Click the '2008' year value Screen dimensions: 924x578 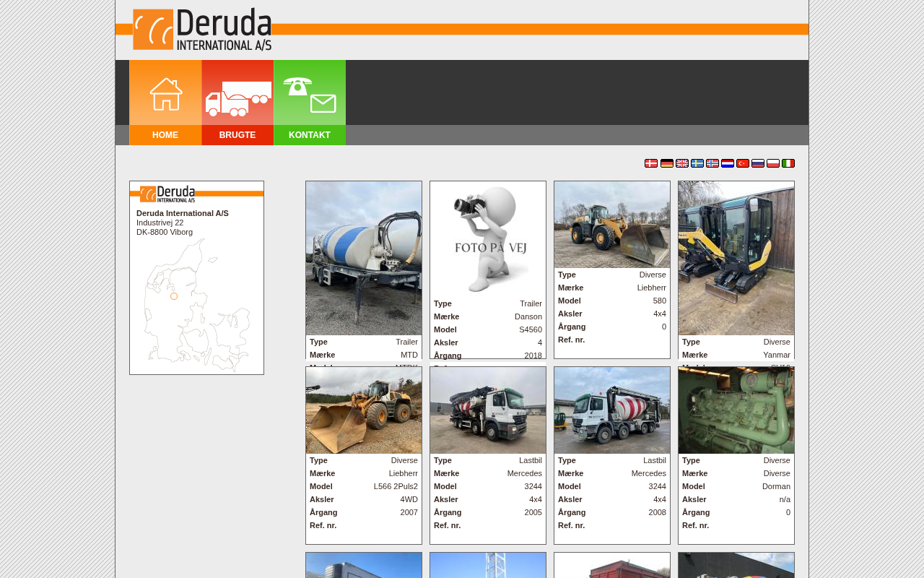[658, 512]
